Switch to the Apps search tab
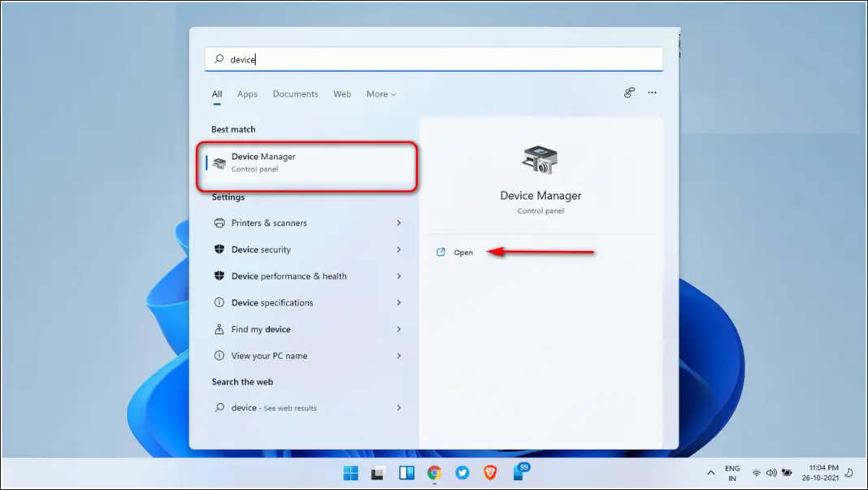The height and width of the screenshot is (490, 868). (247, 93)
